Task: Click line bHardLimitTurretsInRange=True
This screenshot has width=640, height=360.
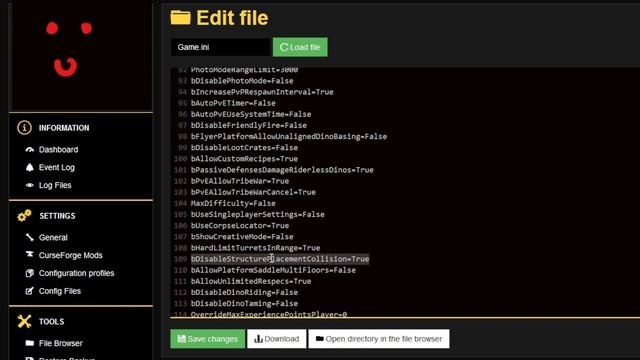Action: [256, 248]
